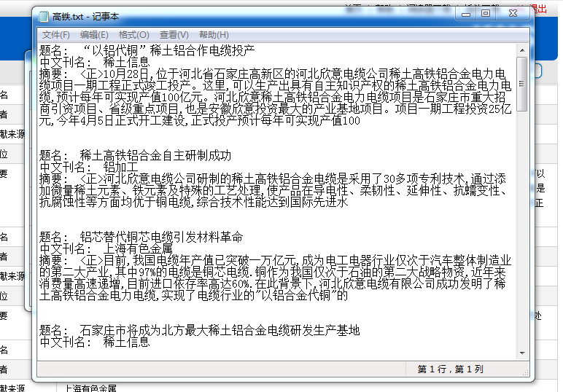Minimize the 高铁.txt Notepad window

[x=466, y=14]
